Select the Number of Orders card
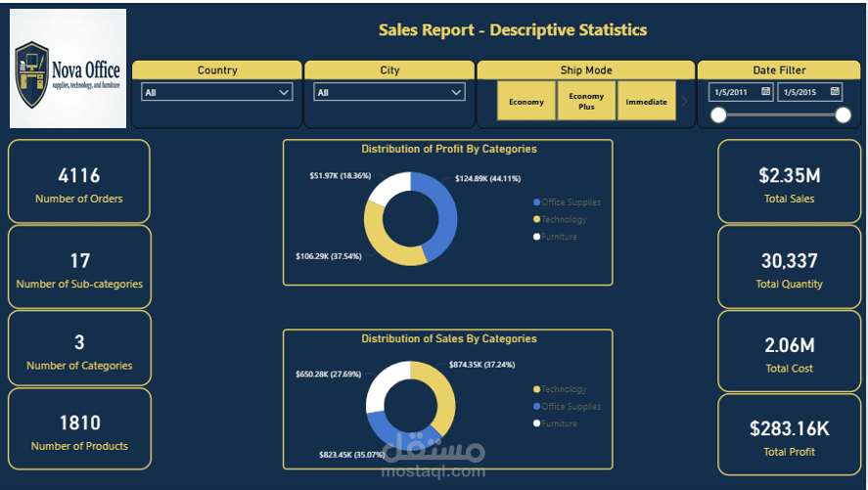 [79, 181]
